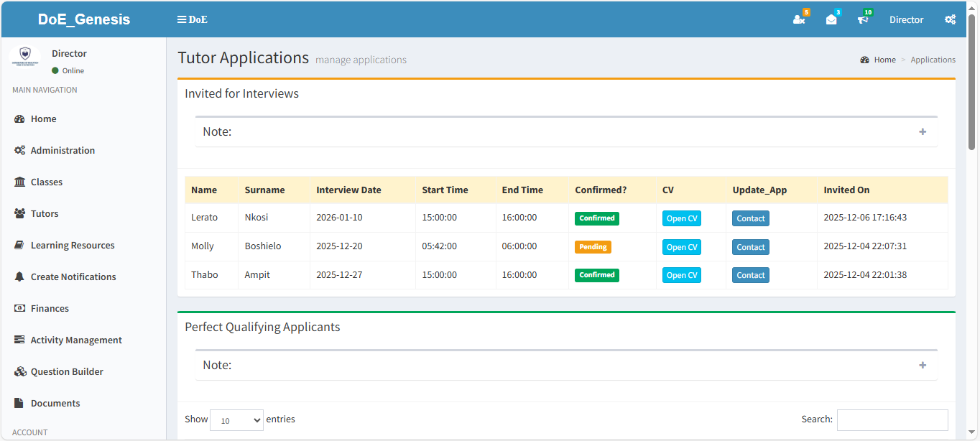Viewport: 980px width, 441px height.
Task: Open the envelope messages icon
Action: point(831,19)
